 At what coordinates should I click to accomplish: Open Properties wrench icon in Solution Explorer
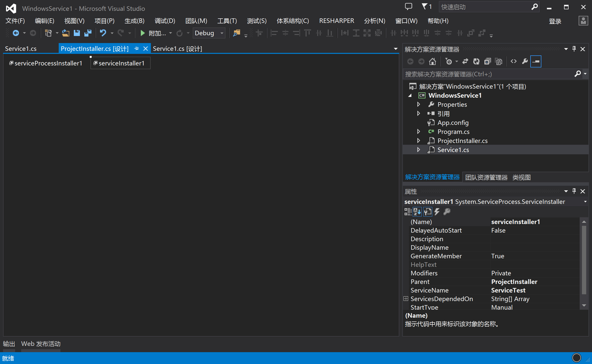click(525, 61)
